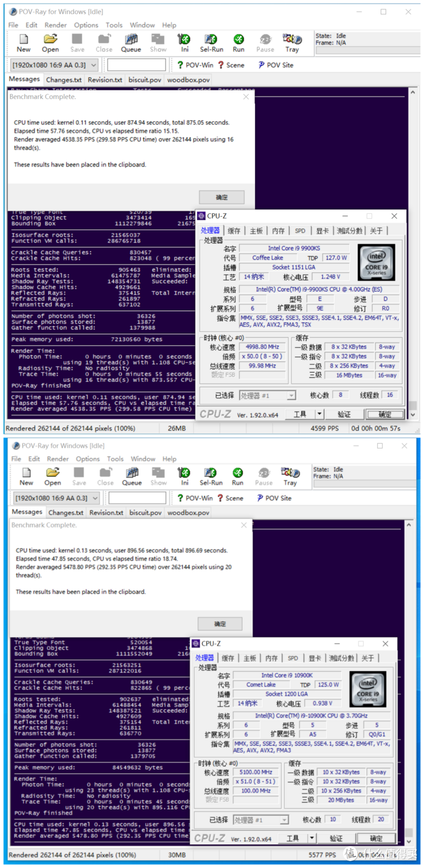
Task: Click Ini icon in POV-Ray with 10900K CPU-Z
Action: click(x=185, y=477)
